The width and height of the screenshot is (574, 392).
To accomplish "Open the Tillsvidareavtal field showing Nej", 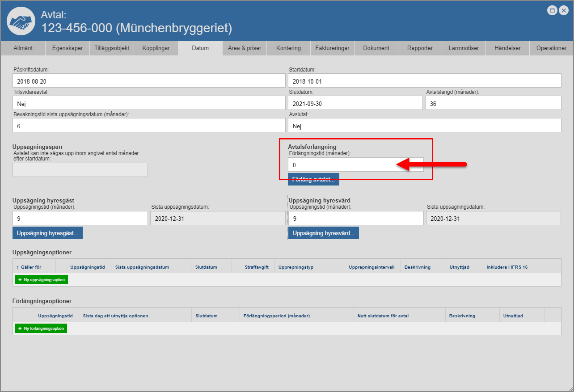I will tap(149, 103).
